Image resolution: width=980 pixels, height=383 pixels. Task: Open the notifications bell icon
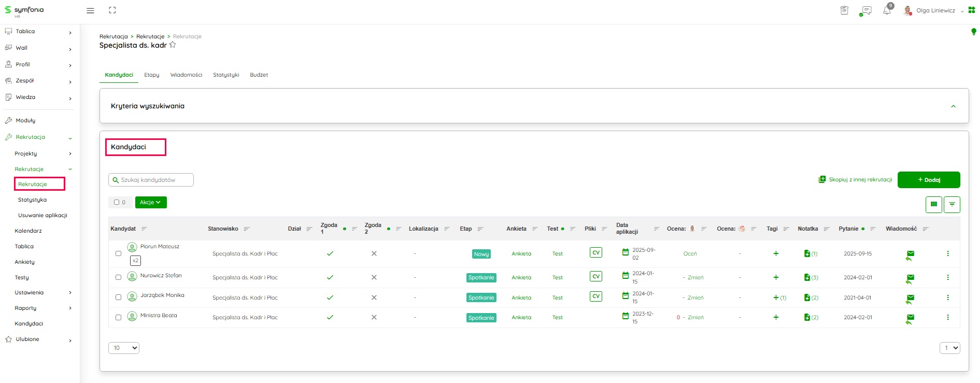point(887,10)
